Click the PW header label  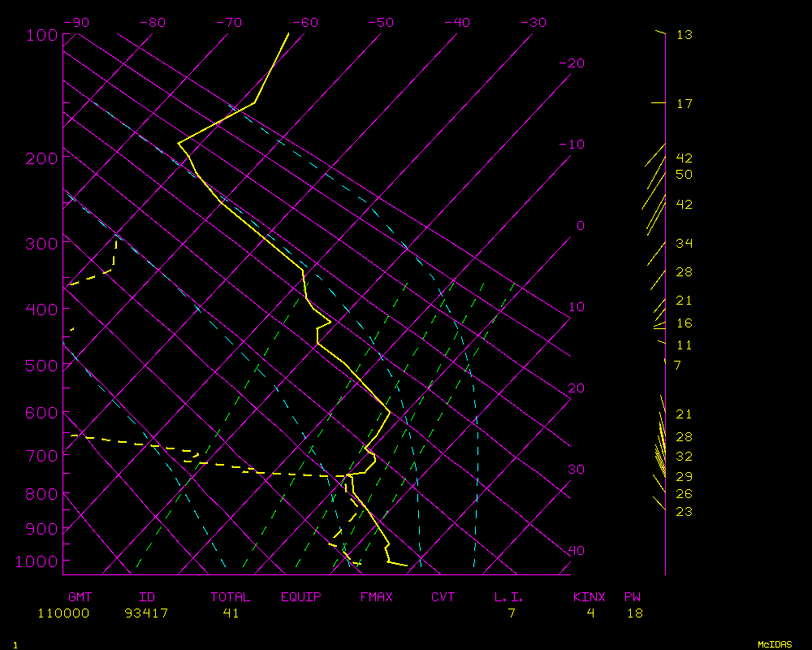click(x=633, y=597)
